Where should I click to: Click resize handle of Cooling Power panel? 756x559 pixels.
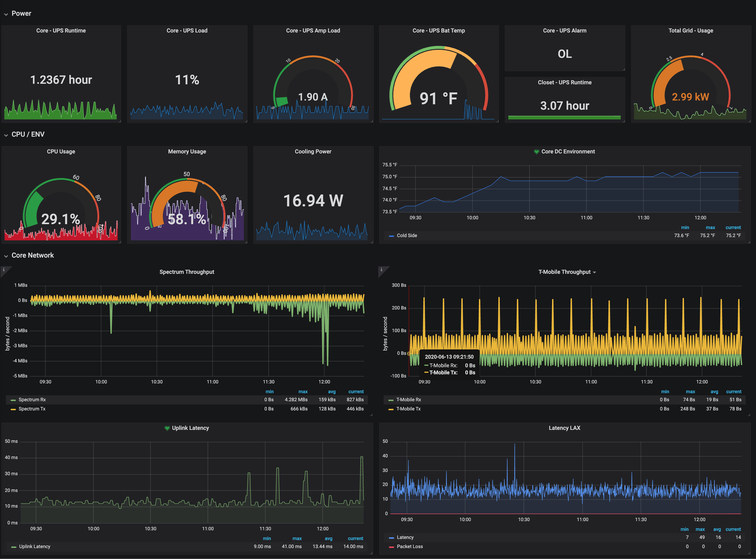[372, 242]
